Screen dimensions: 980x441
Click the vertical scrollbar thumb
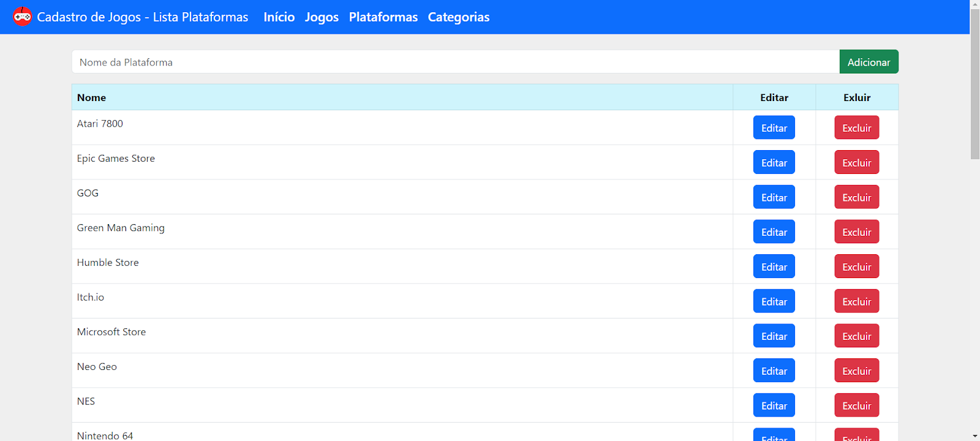[975, 84]
